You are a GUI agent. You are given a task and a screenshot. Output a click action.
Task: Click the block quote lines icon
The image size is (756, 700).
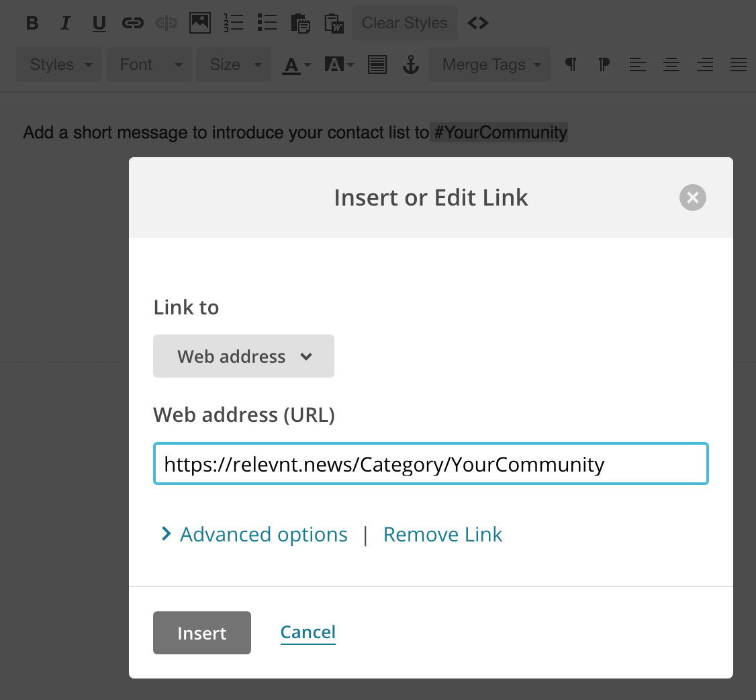point(377,64)
